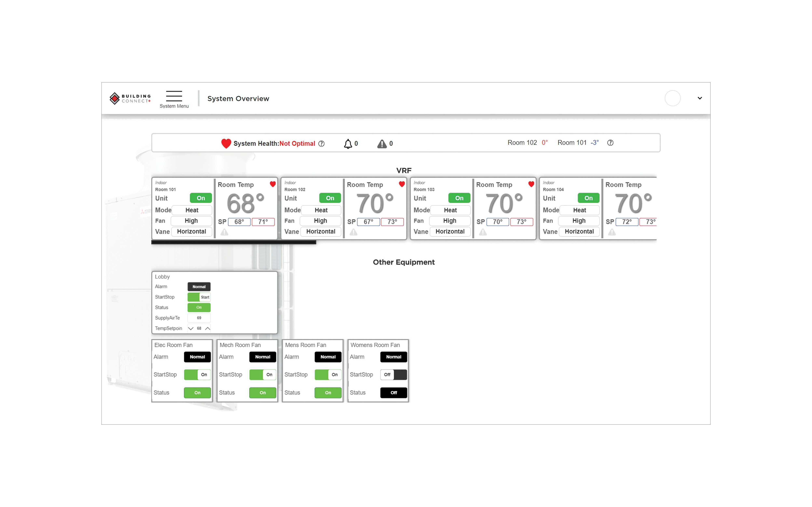
Task: Click the warning triangle alert icon
Action: [381, 144]
